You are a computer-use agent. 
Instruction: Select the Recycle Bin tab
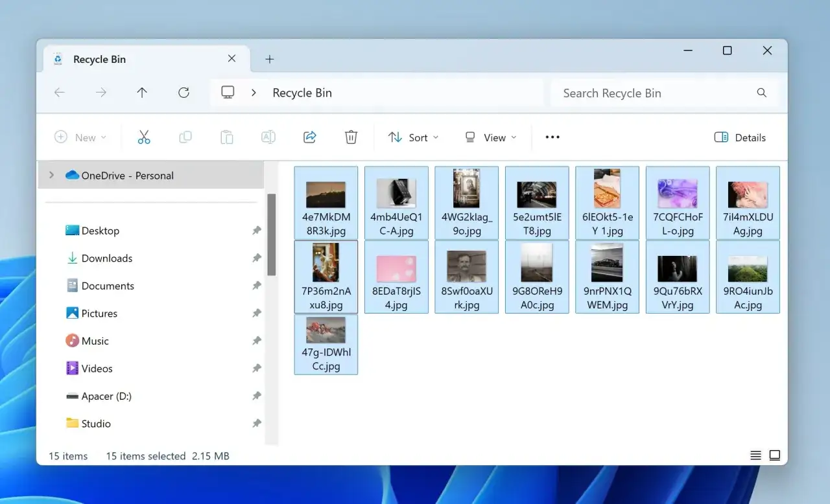click(147, 59)
